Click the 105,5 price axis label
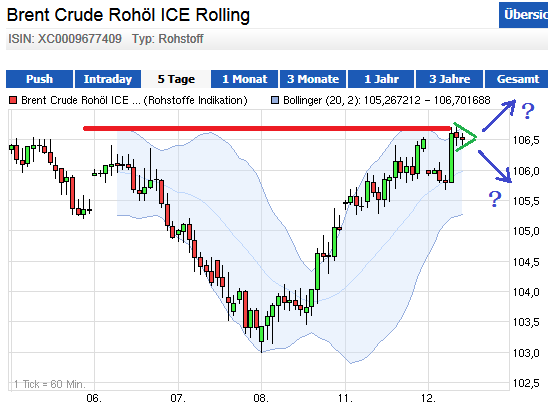Image resolution: width=548 pixels, height=408 pixels. [526, 201]
